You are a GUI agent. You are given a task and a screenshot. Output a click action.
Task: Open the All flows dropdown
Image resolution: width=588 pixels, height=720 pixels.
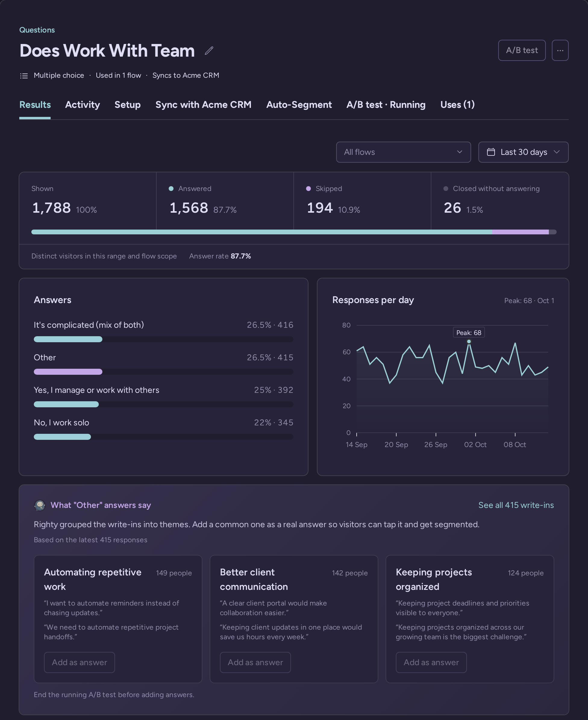point(403,152)
